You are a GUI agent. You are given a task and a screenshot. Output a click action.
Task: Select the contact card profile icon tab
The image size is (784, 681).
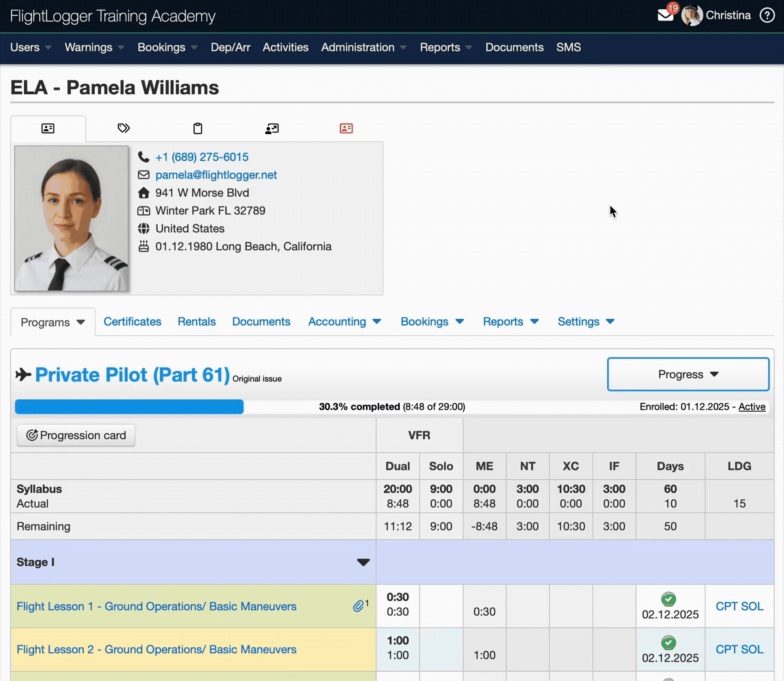(48, 128)
